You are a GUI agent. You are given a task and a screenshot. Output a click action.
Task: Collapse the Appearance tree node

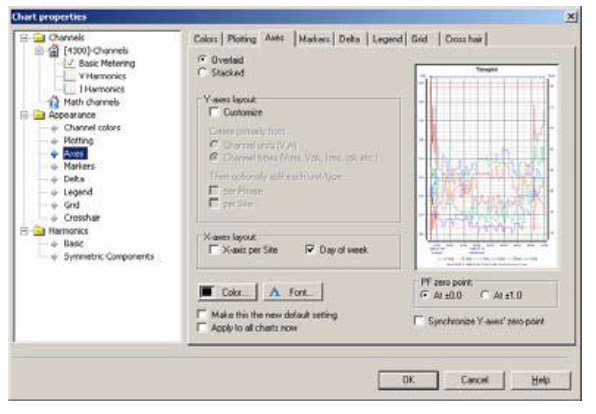[x=24, y=115]
